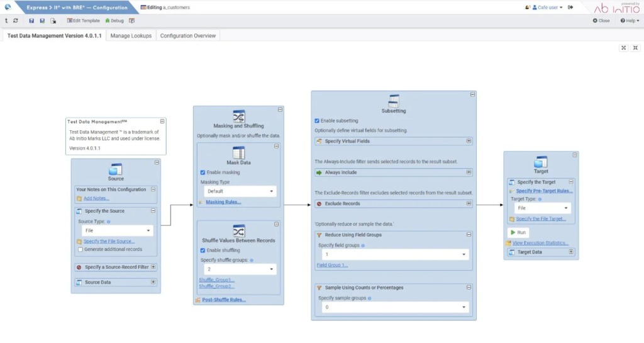The image size is (644, 343).
Task: Click the logout arrow icon
Action: click(570, 8)
